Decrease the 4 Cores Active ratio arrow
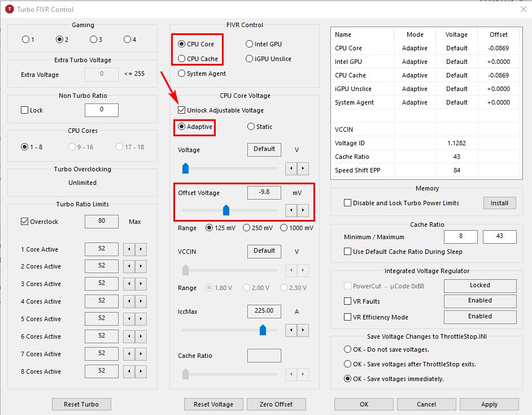Viewport: 532px width, 415px height. point(129,301)
